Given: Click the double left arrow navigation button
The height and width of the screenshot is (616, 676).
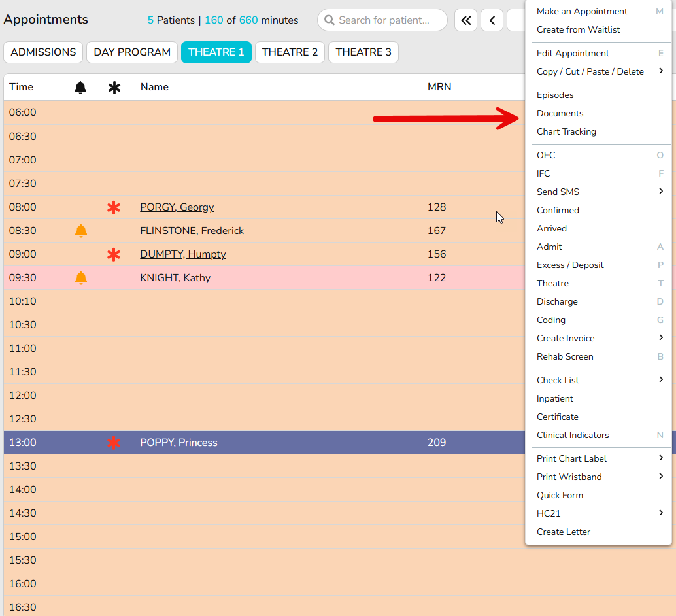Looking at the screenshot, I should pos(465,20).
